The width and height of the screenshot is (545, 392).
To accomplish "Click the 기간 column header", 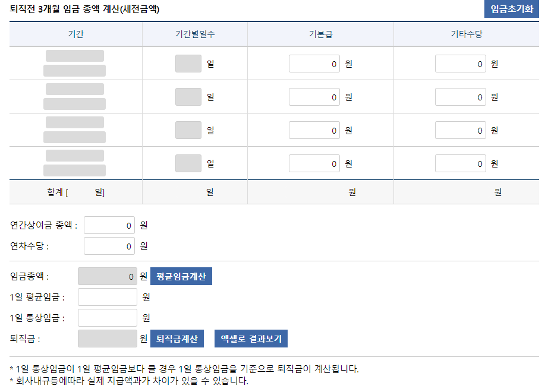I will coord(75,34).
